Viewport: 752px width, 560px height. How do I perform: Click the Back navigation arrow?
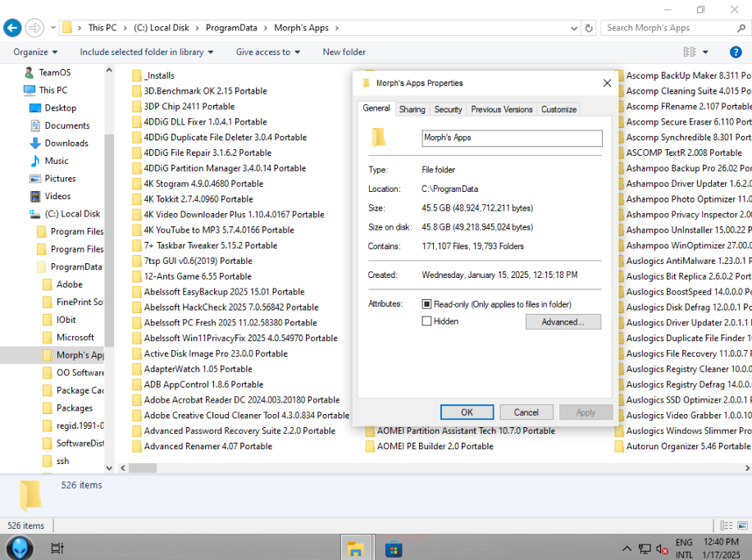[12, 28]
